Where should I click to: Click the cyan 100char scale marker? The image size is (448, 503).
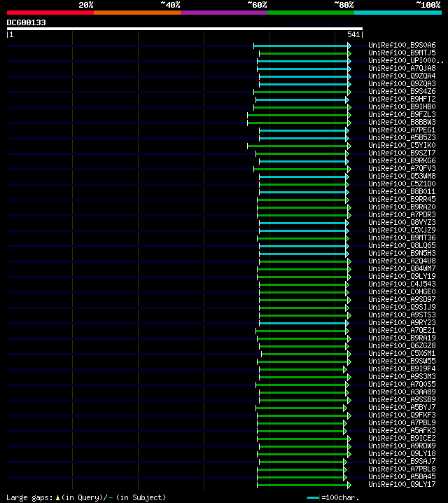pos(313,498)
